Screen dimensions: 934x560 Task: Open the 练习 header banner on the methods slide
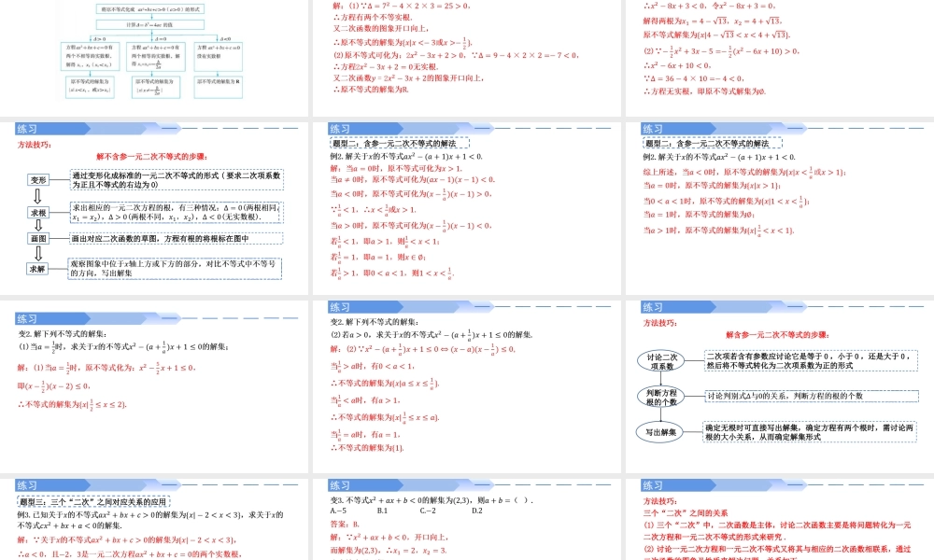28,128
